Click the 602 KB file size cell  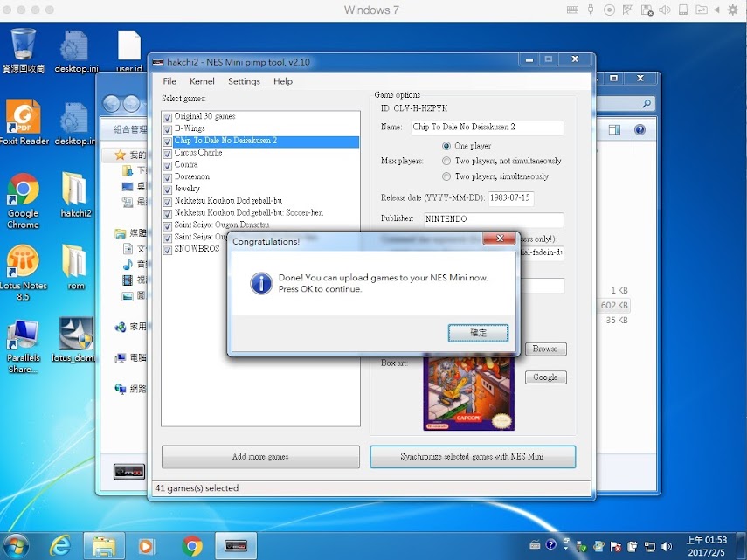coord(614,305)
